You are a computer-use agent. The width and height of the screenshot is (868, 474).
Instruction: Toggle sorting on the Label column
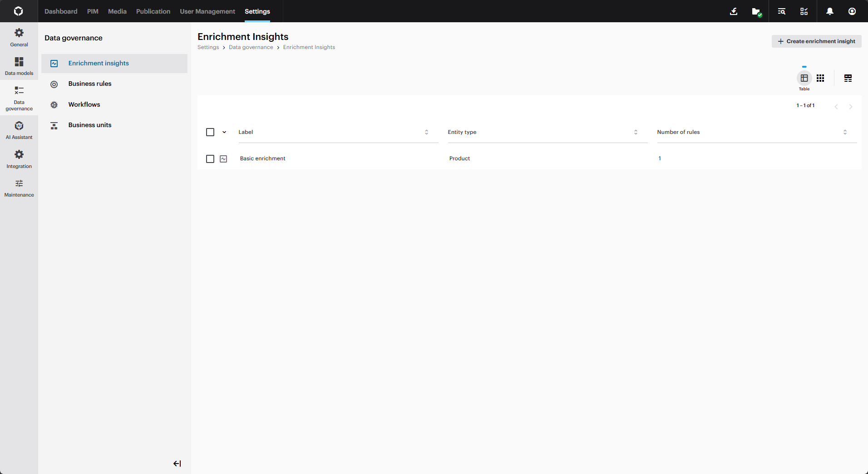426,132
